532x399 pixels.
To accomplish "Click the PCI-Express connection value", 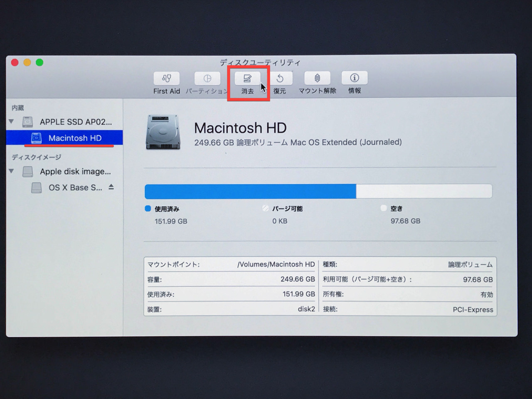I will pos(473,310).
